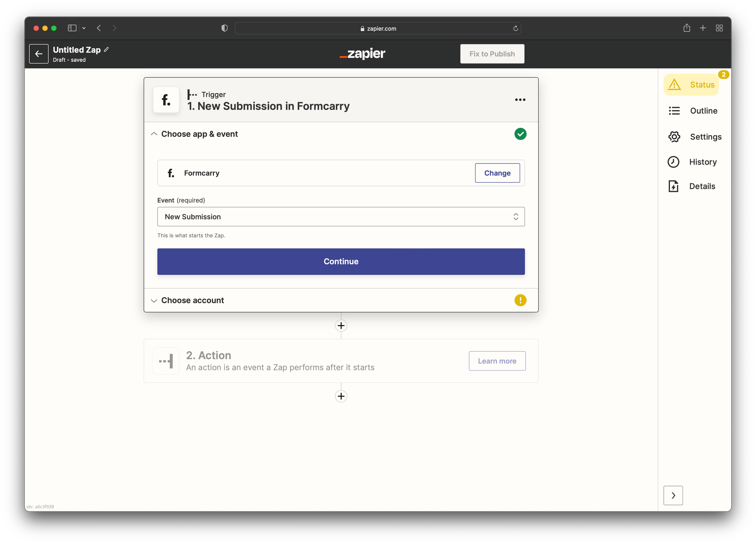Viewport: 756px width, 544px height.
Task: Open the Safari sidebar dropdown arrow
Action: point(84,28)
